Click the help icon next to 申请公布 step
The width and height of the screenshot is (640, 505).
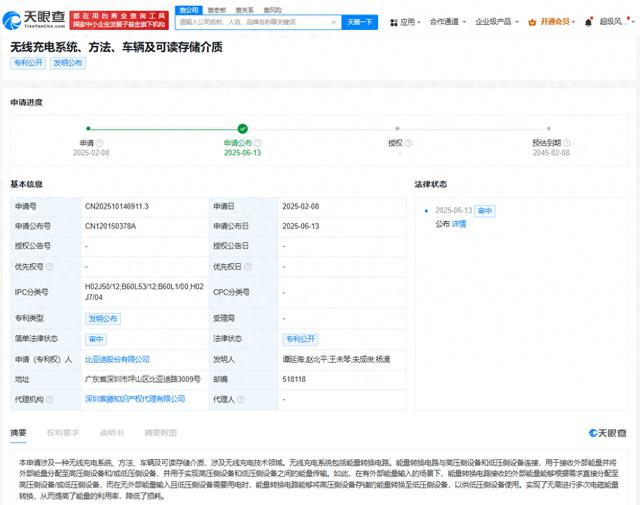(258, 143)
